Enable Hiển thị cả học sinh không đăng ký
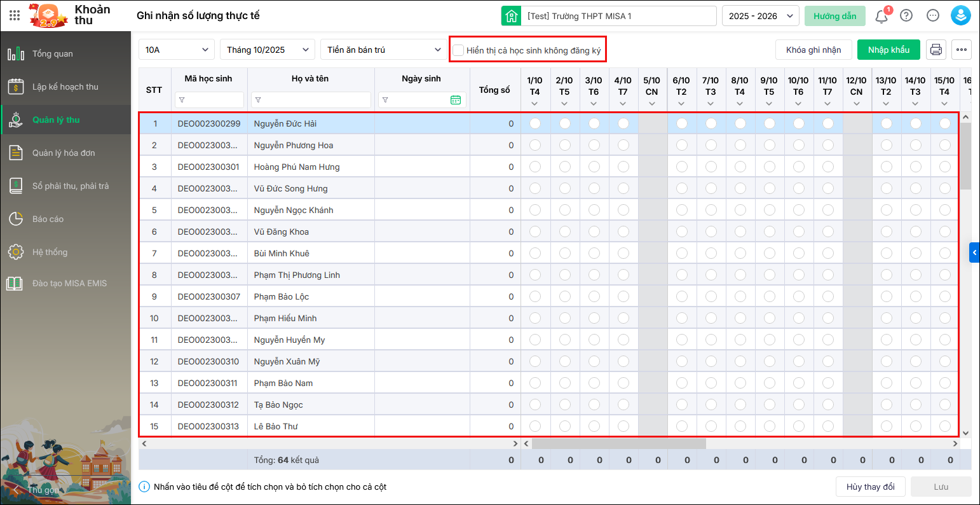This screenshot has height=505, width=980. (x=458, y=50)
